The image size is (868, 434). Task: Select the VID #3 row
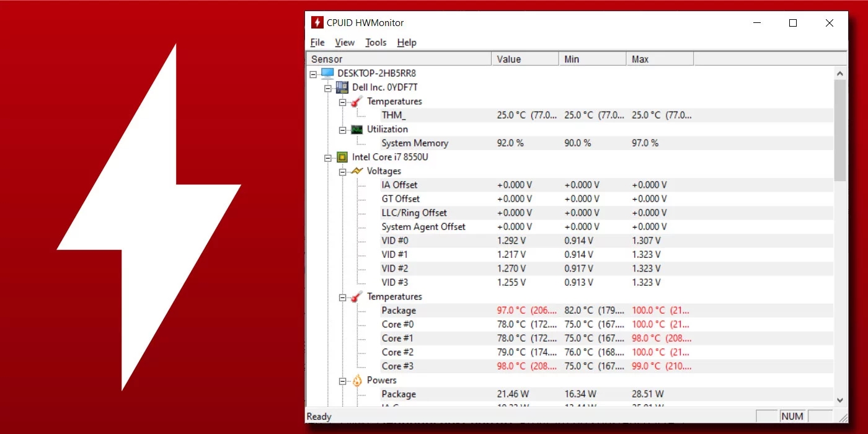606,283
